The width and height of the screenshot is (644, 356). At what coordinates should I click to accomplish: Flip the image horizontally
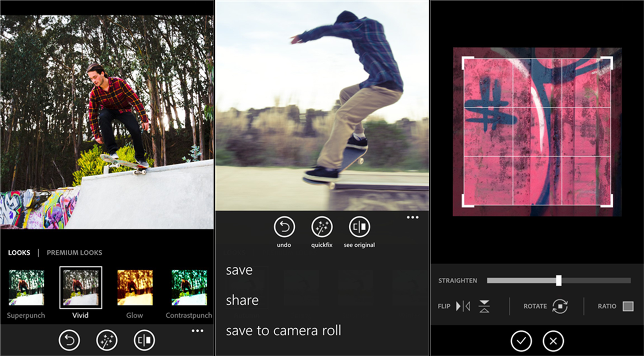coord(463,306)
